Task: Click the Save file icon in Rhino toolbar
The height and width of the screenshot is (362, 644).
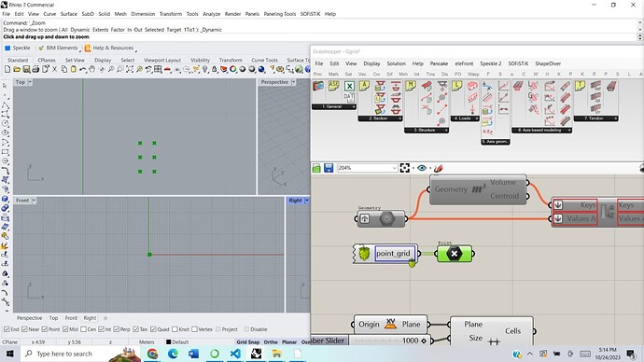Action: [x=26, y=69]
